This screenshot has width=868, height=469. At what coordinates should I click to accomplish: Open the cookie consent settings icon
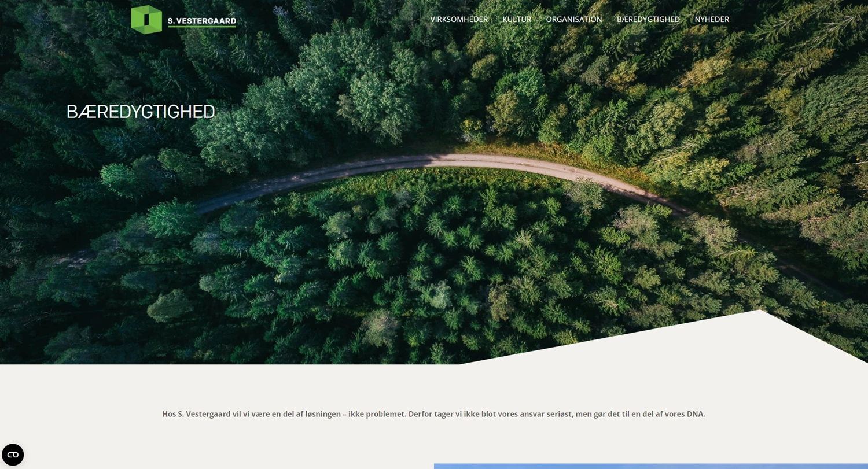point(13,455)
